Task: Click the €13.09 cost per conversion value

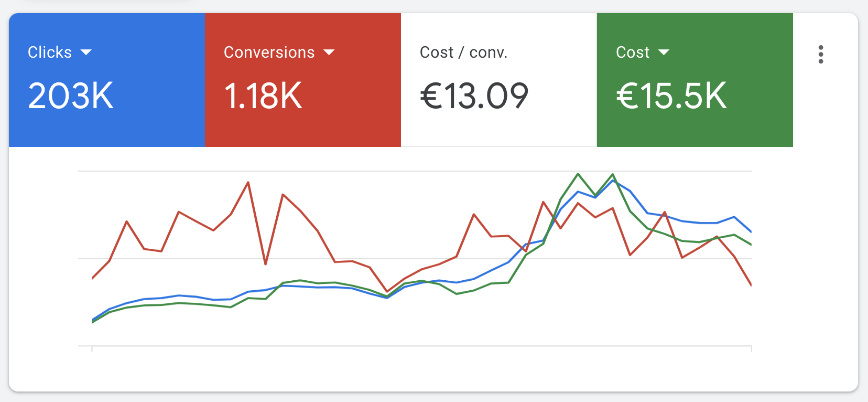Action: tap(474, 96)
